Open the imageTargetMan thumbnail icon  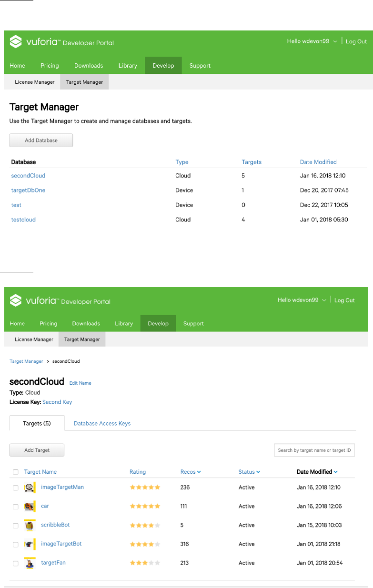coord(30,488)
